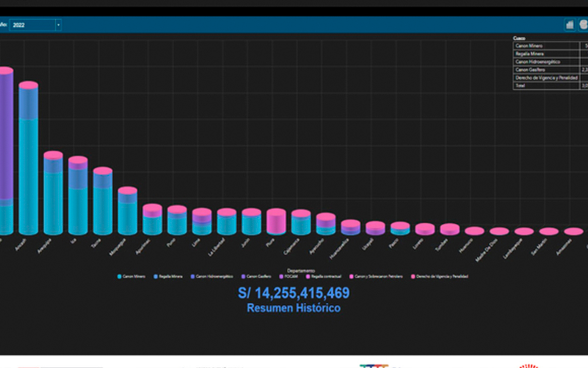Click Canon Hidroenergético row in Cusco table
588x368 pixels.
(550, 62)
